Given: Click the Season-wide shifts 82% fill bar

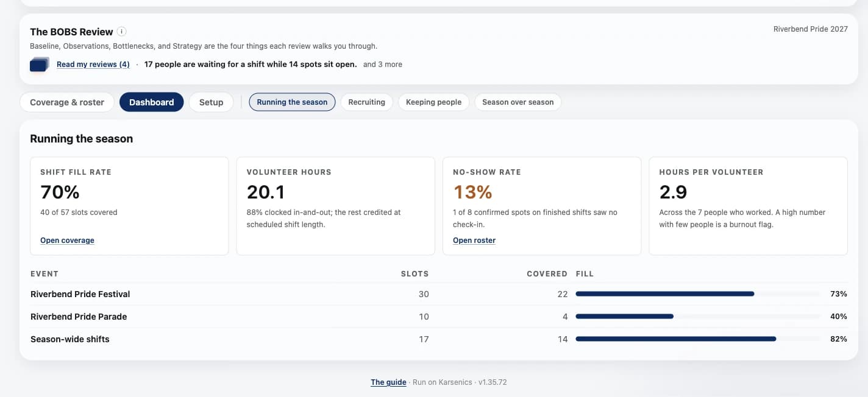Looking at the screenshot, I should click(698, 339).
